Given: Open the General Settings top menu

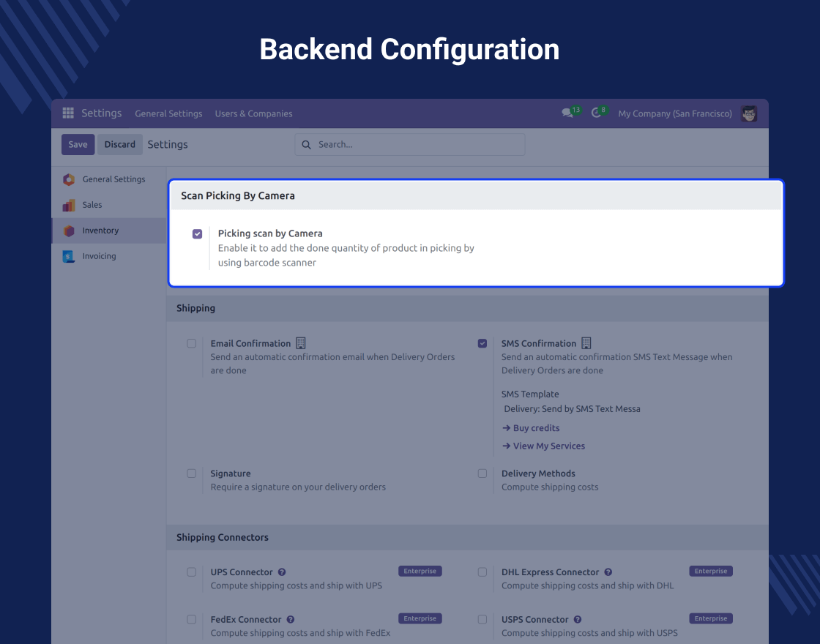Looking at the screenshot, I should click(x=168, y=113).
